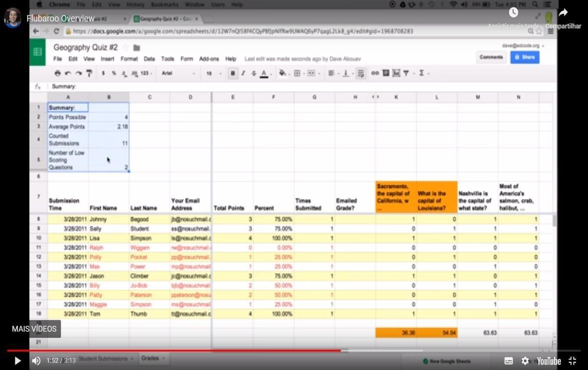Click the Comments button
Viewport: 588px width, 370px height.
point(491,57)
